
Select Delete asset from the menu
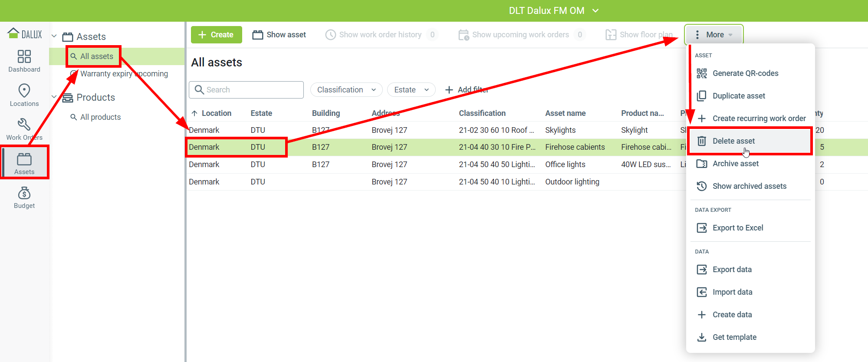[x=733, y=141]
